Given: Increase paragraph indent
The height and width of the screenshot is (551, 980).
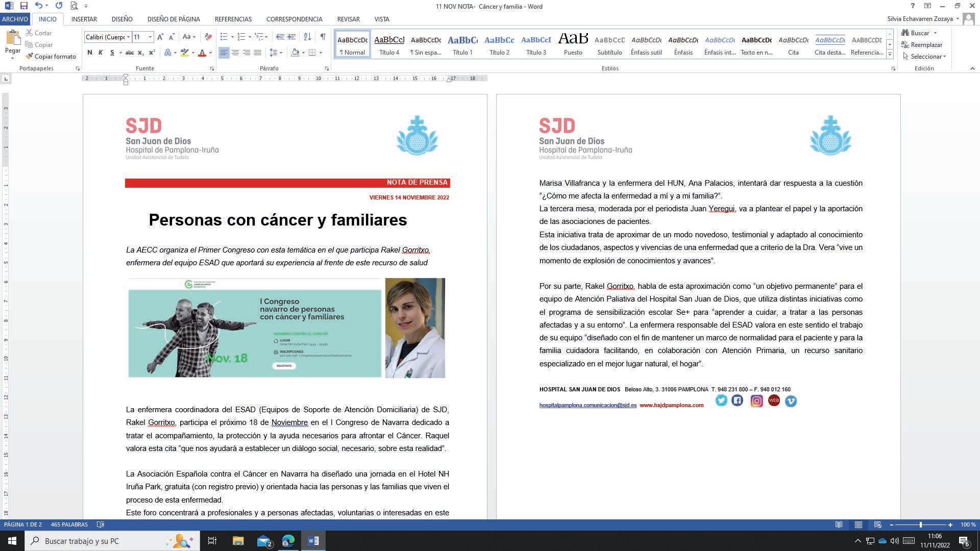Looking at the screenshot, I should point(291,37).
